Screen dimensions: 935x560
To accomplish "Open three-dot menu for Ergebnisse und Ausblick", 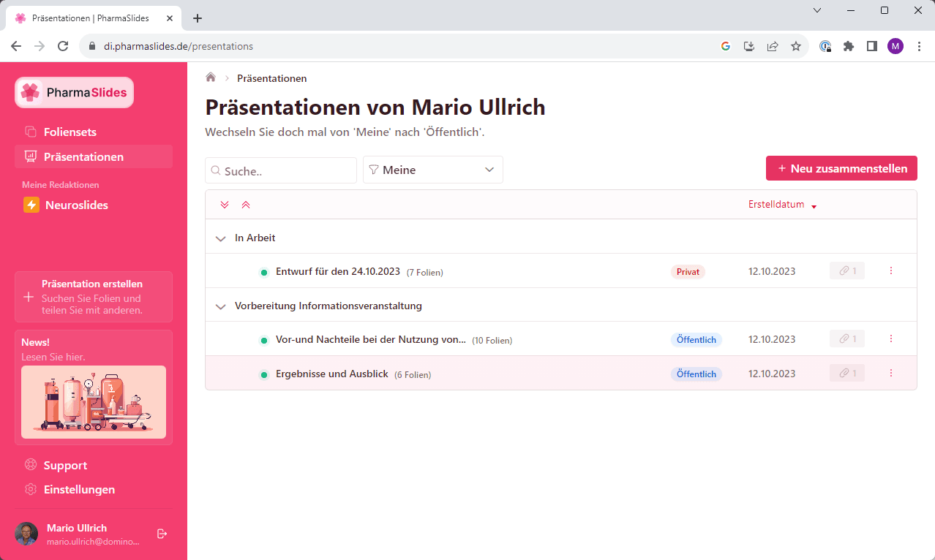I will point(890,374).
